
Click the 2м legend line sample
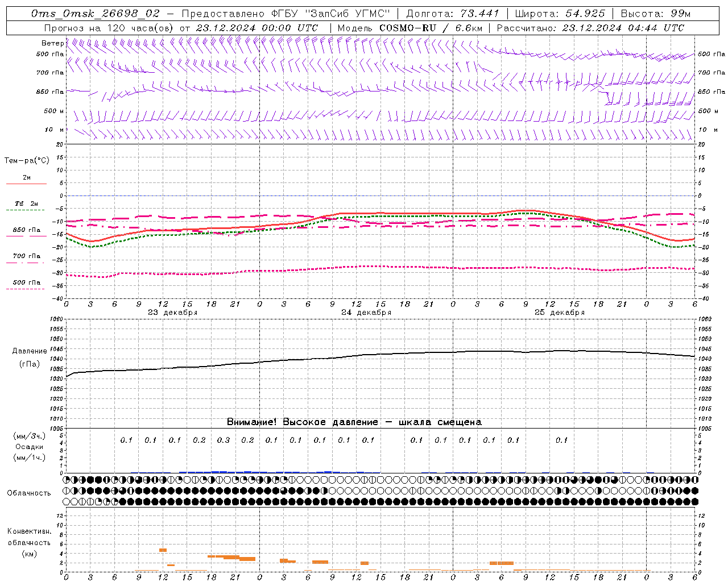point(26,184)
